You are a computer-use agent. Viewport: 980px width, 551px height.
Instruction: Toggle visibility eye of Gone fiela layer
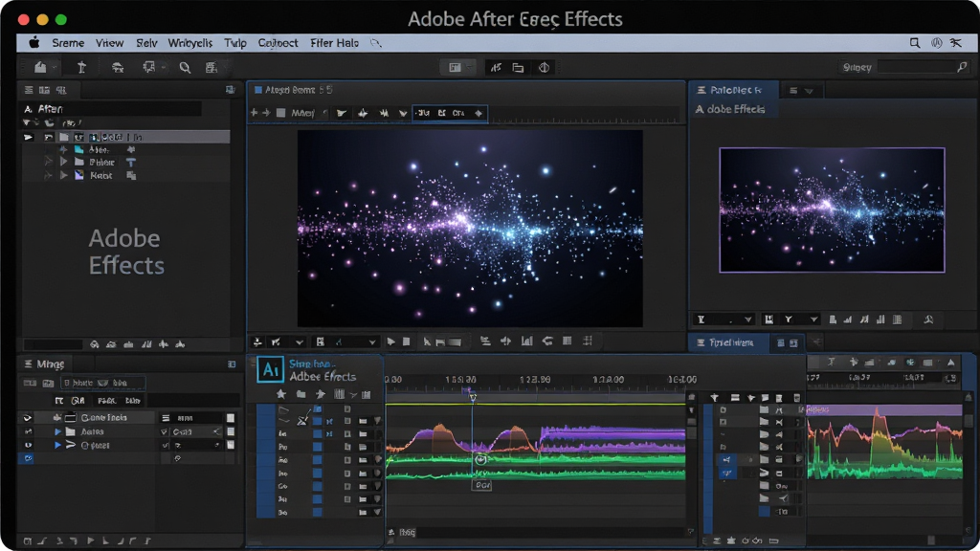click(28, 418)
